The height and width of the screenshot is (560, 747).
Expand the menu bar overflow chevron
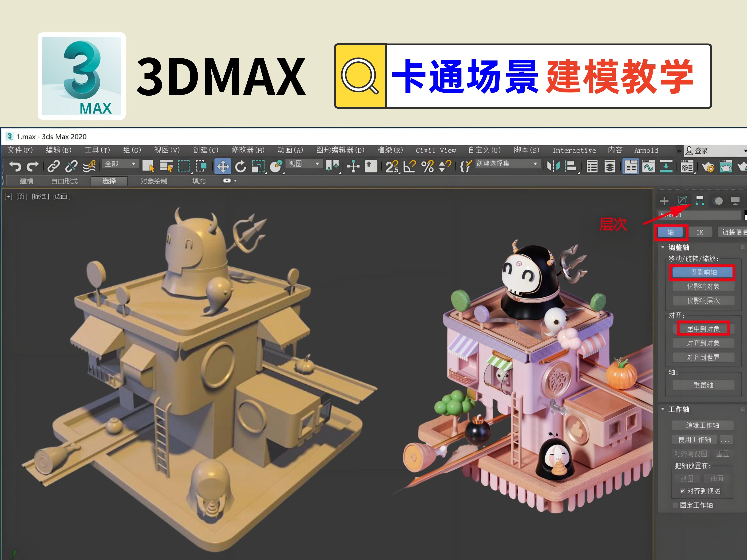[679, 151]
